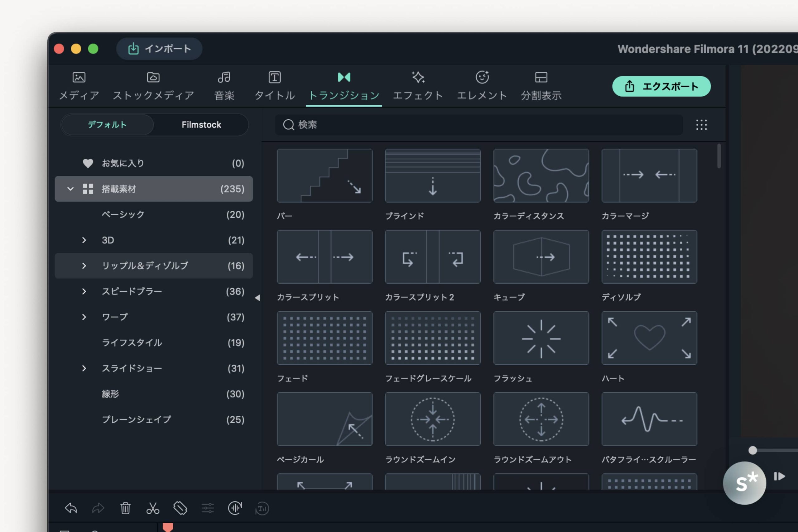Click the undo arrow icon
798x532 pixels.
tap(71, 508)
